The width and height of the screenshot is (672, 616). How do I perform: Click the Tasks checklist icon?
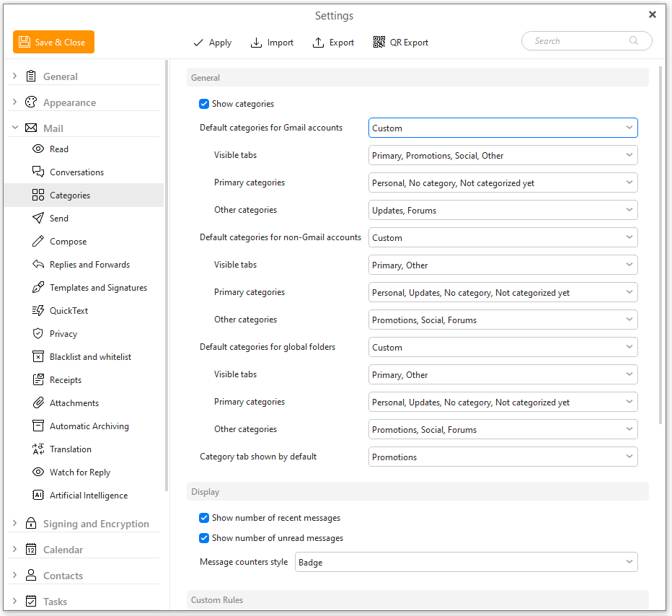click(31, 601)
